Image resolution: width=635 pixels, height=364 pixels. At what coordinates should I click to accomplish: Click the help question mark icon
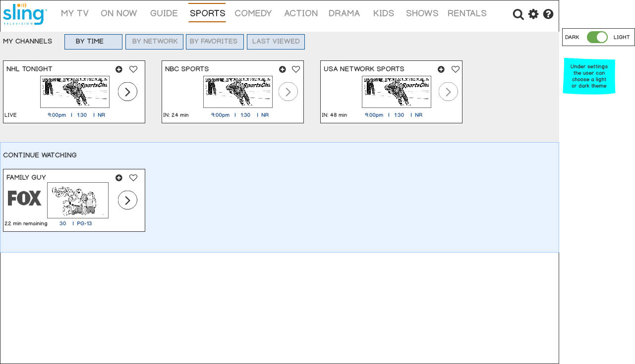(x=548, y=14)
